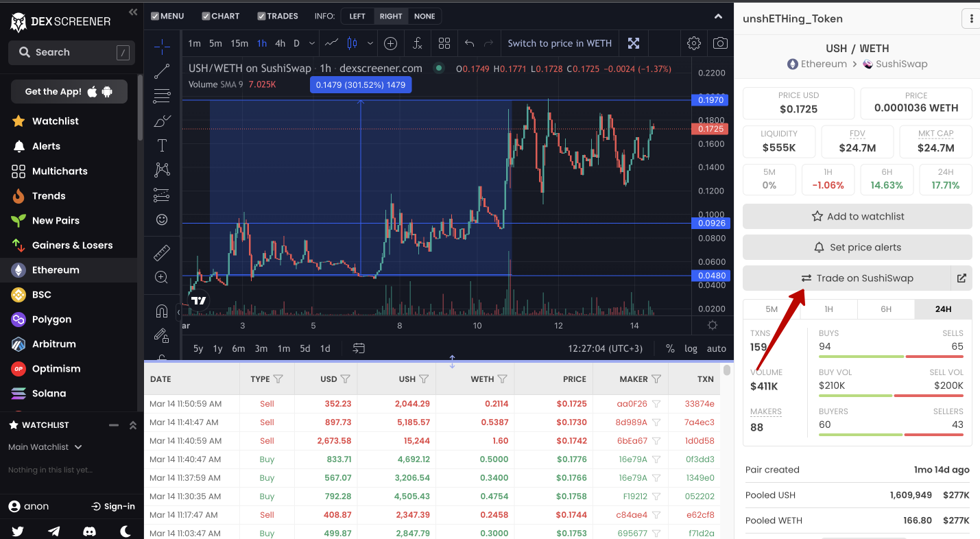Viewport: 980px width, 539px height.
Task: Select the brush drawing tool
Action: [162, 121]
